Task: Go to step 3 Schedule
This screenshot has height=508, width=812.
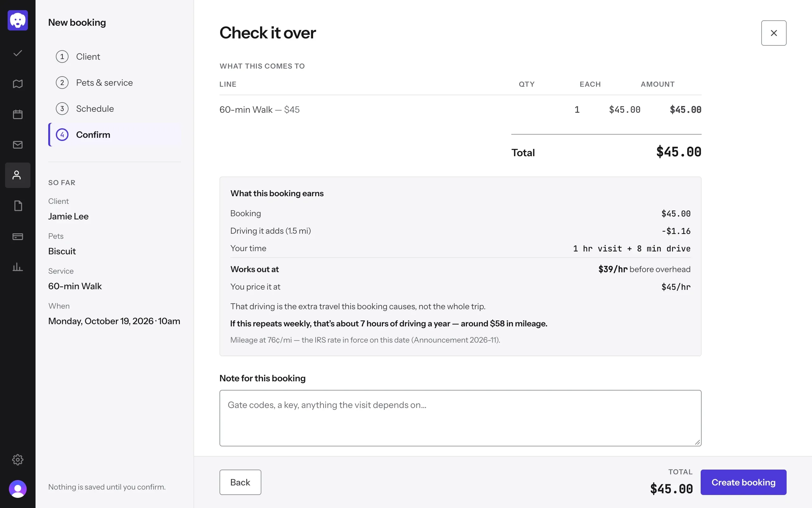Action: (x=115, y=109)
